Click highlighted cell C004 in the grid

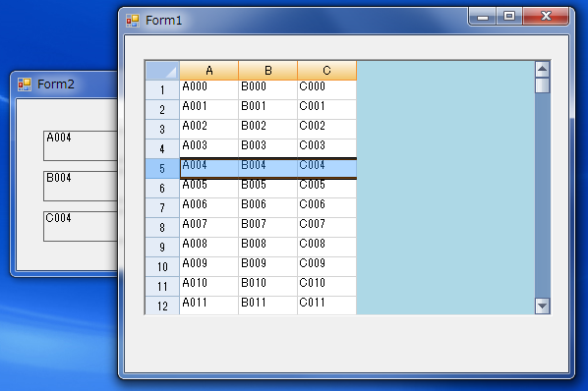[x=327, y=169]
